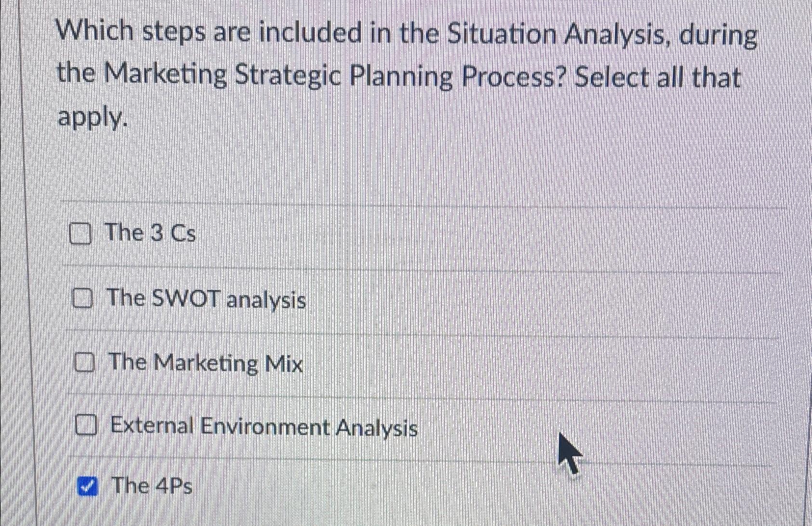Check the checkbox for The Marketing Mix
Screen dimensions: 812x526
tap(85, 363)
